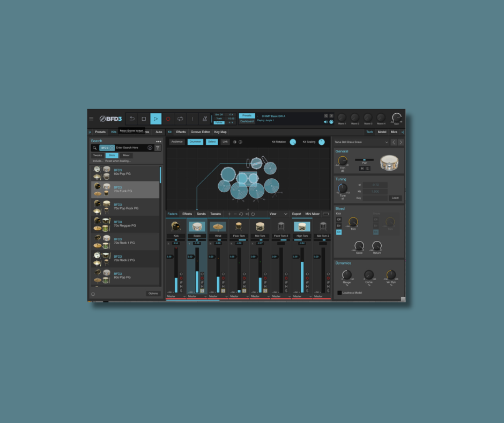The image size is (504, 423).
Task: Click the Audience view button
Action: tap(177, 142)
